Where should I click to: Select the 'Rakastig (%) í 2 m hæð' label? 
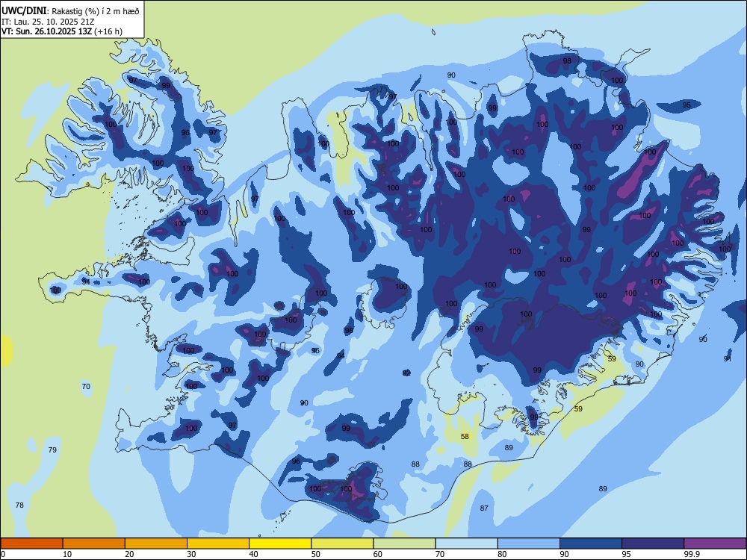click(x=96, y=11)
